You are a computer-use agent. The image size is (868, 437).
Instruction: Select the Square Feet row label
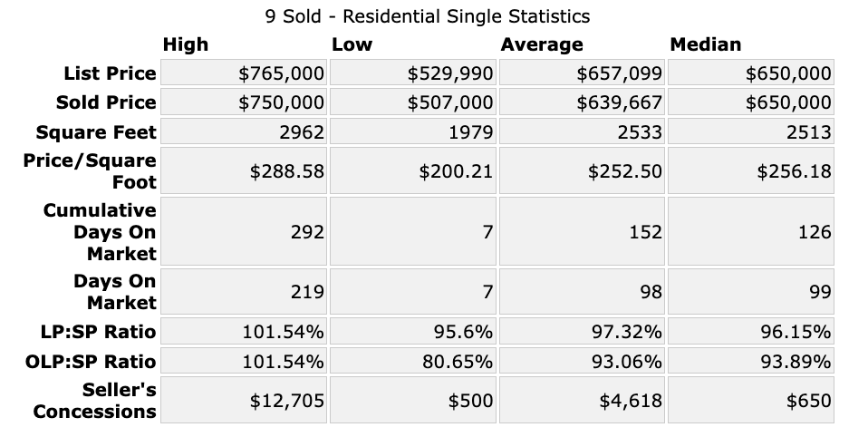[x=96, y=132]
